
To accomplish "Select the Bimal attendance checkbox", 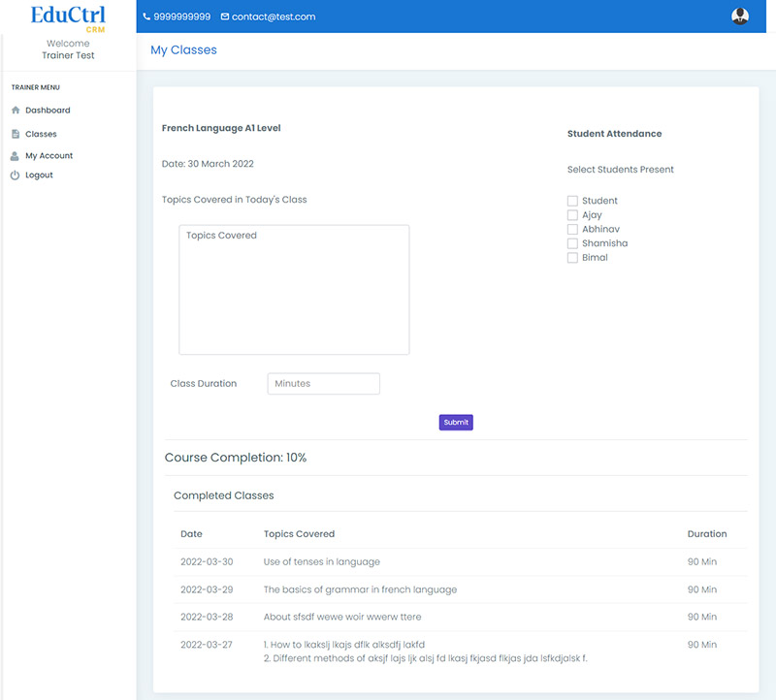I will coord(572,258).
